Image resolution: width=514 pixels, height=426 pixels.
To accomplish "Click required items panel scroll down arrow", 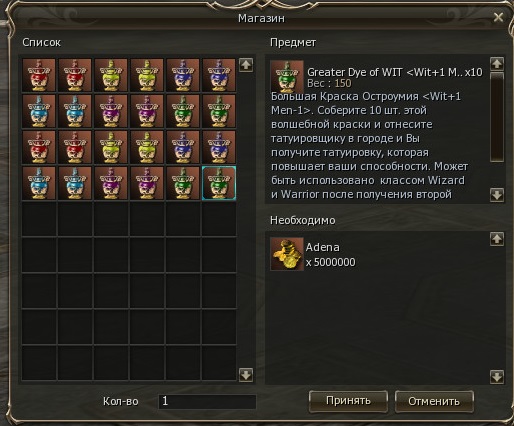I will [x=497, y=377].
